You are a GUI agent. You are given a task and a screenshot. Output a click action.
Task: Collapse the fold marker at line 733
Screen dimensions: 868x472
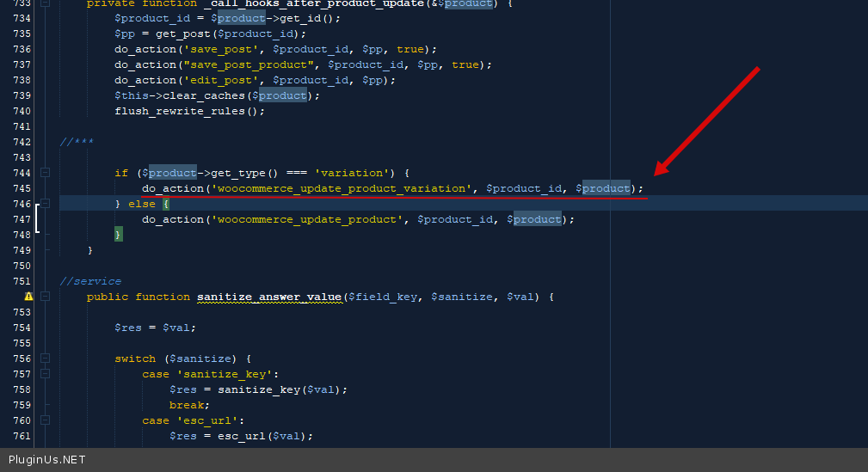45,3
